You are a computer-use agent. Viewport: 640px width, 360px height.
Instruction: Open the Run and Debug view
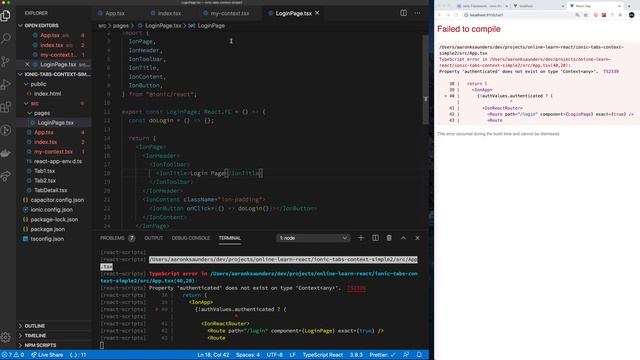(6, 84)
